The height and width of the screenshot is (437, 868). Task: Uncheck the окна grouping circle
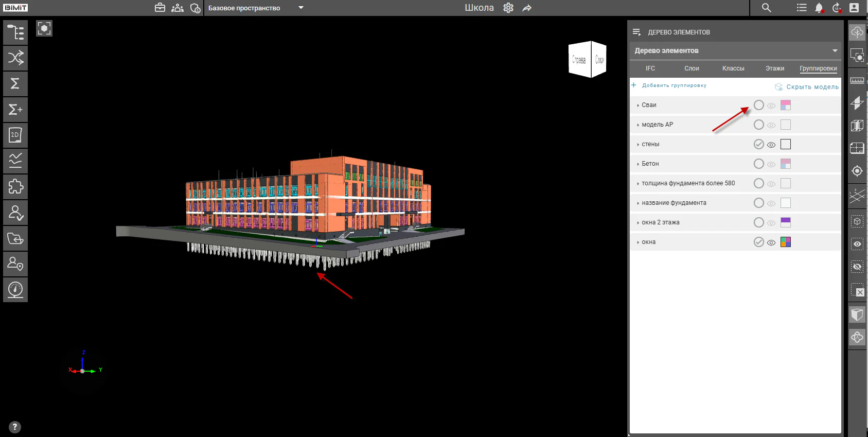pos(758,242)
